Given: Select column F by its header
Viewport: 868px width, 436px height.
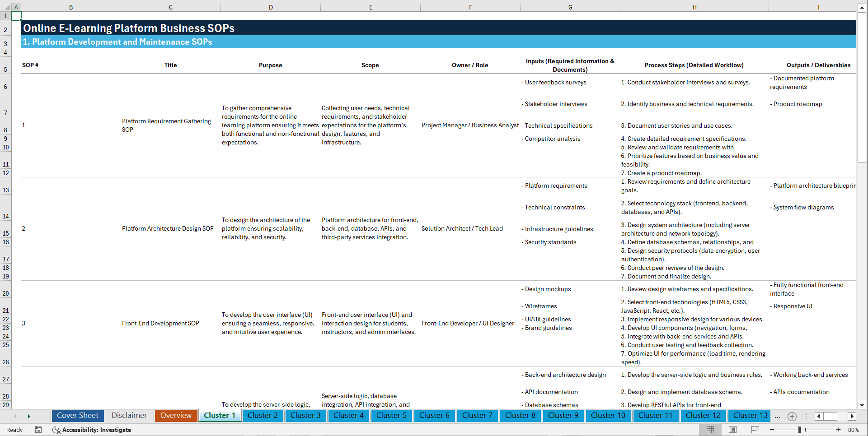Looking at the screenshot, I should (x=470, y=7).
